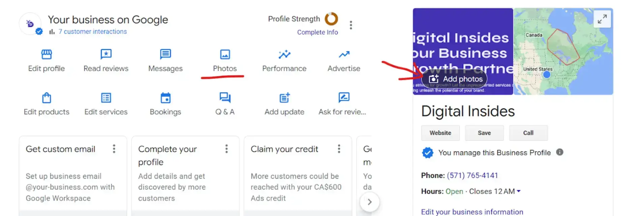Click the Digital Insides business title

point(468,111)
